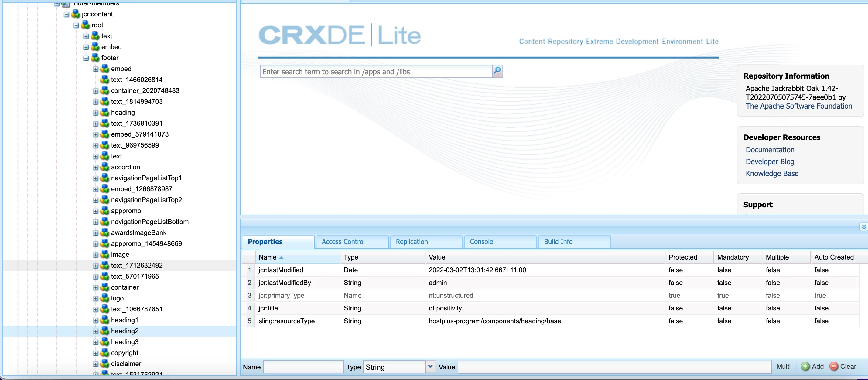This screenshot has height=380, width=868.
Task: Expand the navigationPageListBottom node
Action: tap(96, 222)
